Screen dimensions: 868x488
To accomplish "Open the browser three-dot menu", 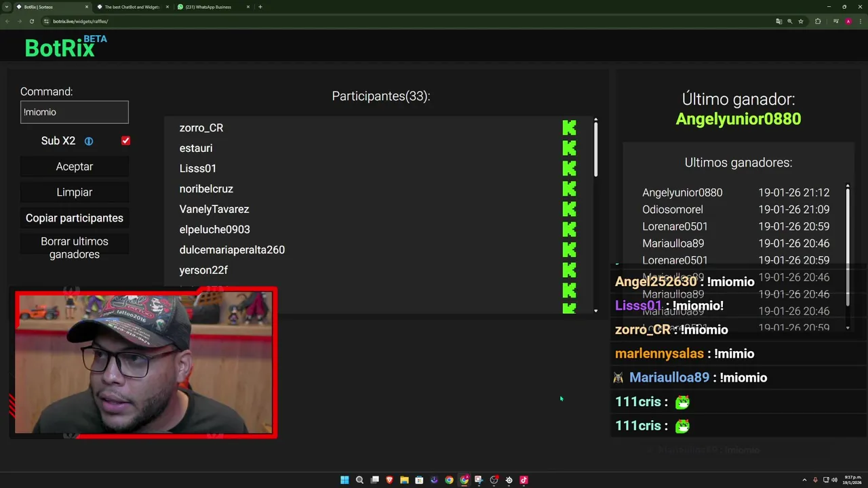I will 859,21.
